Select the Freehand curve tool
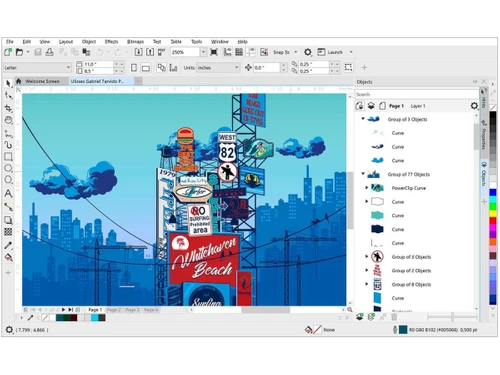 pos(8,133)
